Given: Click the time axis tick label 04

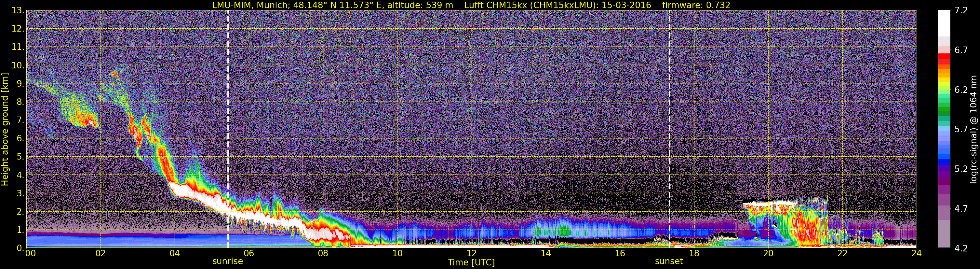Looking at the screenshot, I should coord(175,253).
